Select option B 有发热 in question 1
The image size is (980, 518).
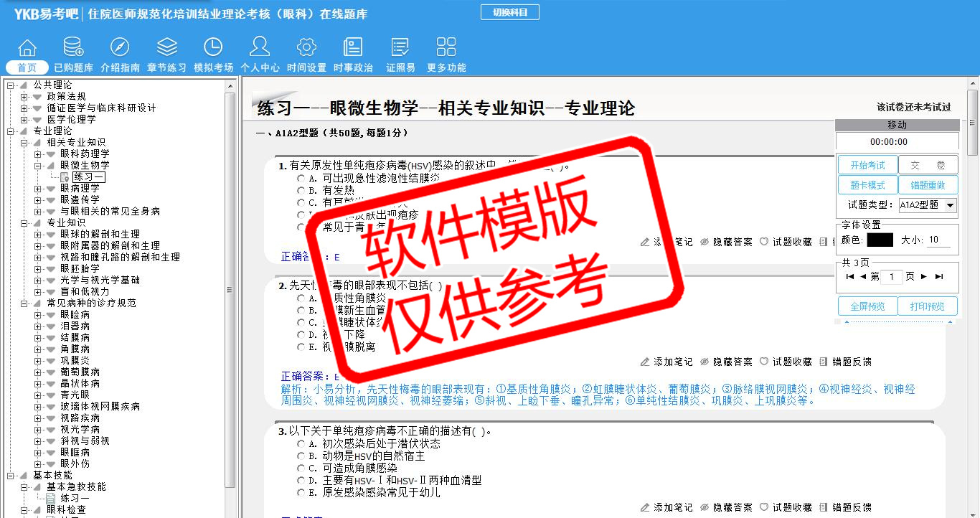click(301, 190)
